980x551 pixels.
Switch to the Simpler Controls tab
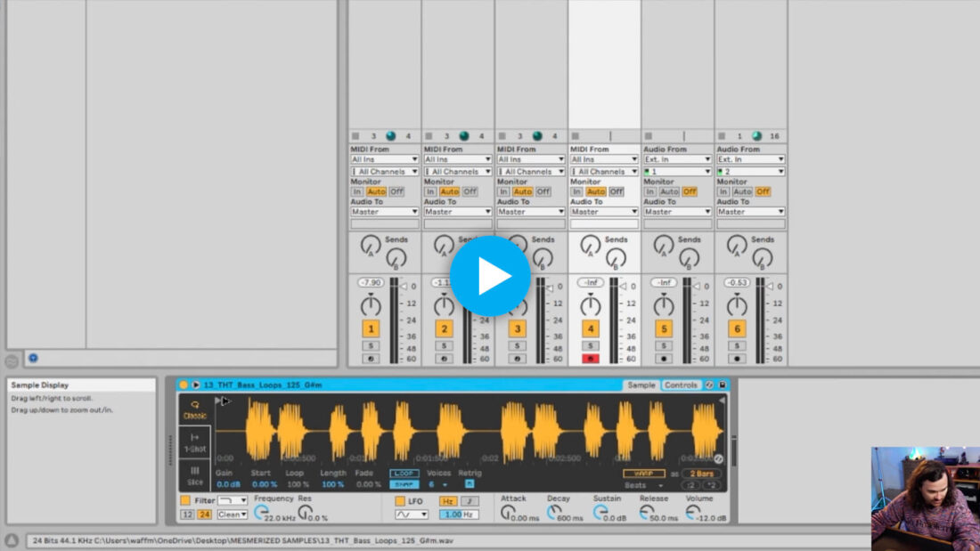click(x=681, y=385)
